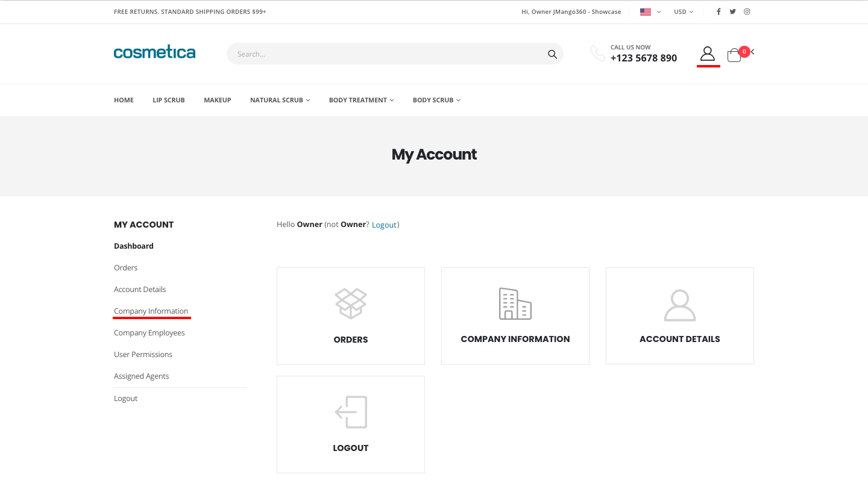Go to Lip Scrub menu item

(169, 100)
